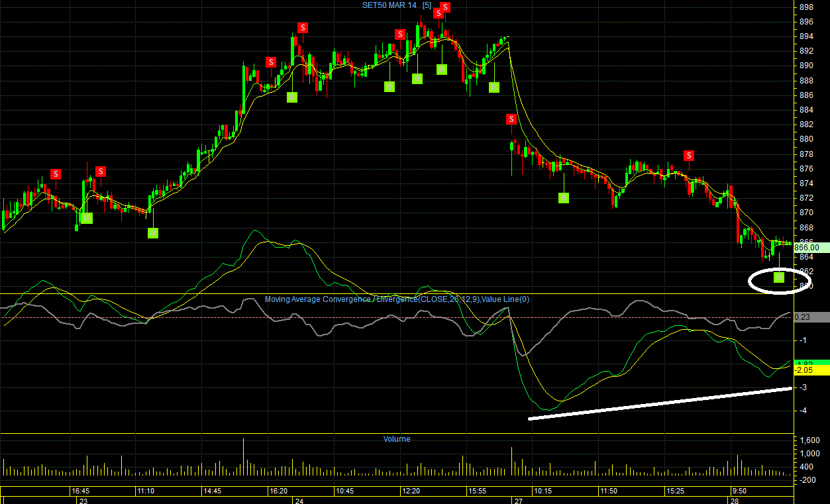Click the 1,600 volume axis label
The image size is (830, 504).
tap(809, 440)
